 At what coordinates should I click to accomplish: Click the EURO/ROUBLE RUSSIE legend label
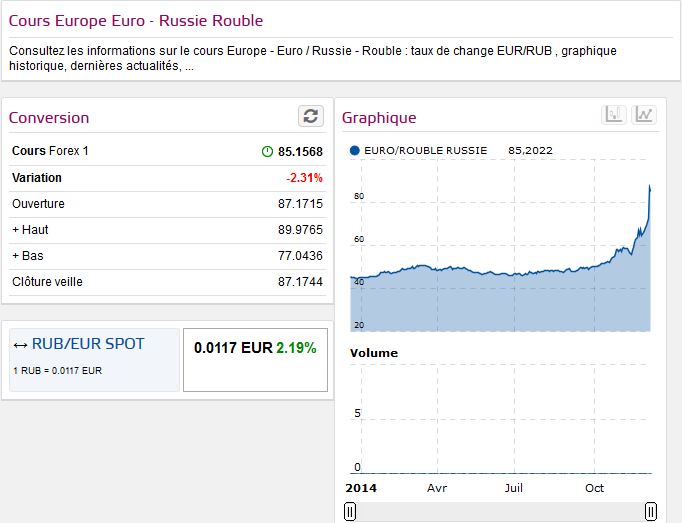click(426, 151)
